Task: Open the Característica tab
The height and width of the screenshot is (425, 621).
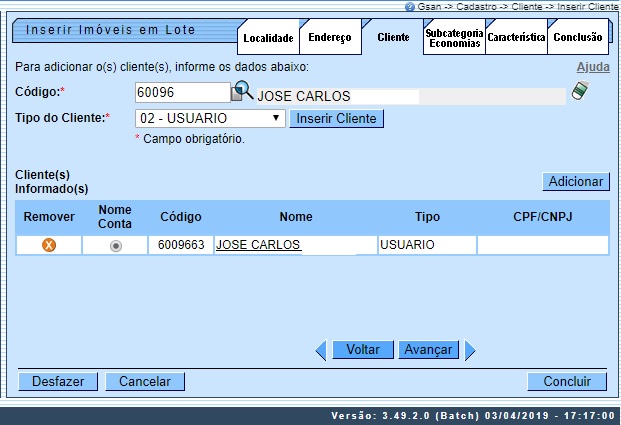Action: click(x=516, y=37)
